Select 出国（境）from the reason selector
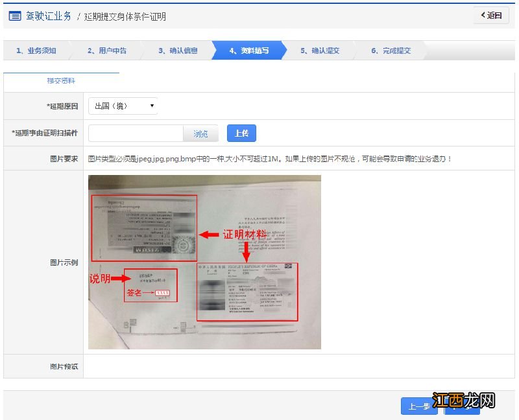 coord(117,106)
